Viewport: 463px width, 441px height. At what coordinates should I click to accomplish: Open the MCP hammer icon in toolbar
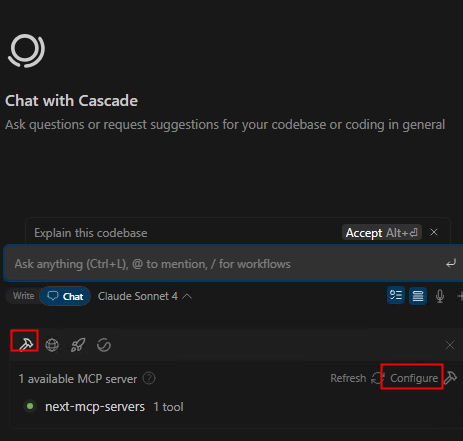click(x=26, y=344)
